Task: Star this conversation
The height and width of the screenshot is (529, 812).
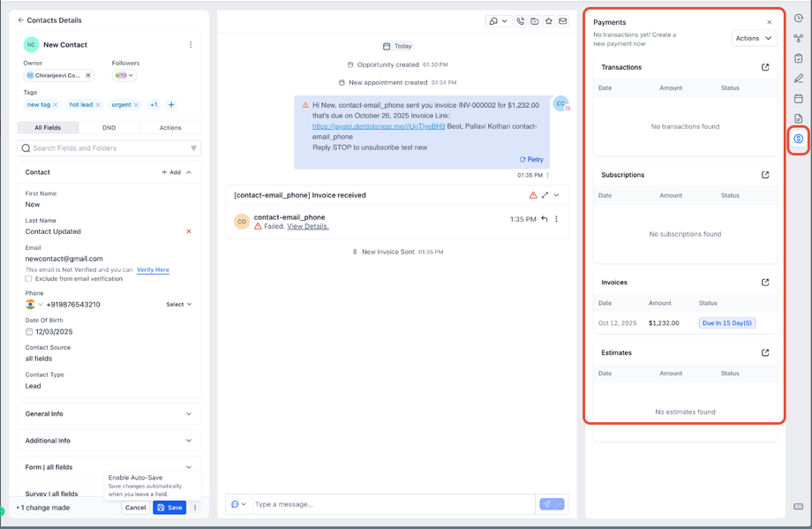Action: [548, 21]
